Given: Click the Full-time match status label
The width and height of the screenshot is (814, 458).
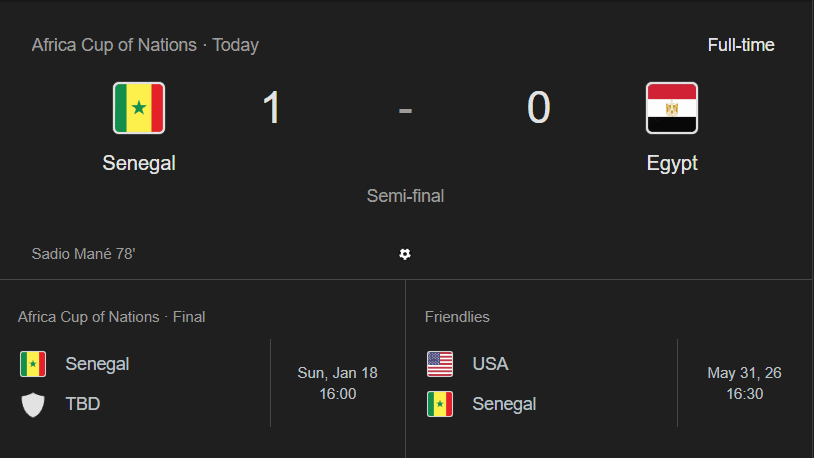Looking at the screenshot, I should pyautogui.click(x=741, y=45).
